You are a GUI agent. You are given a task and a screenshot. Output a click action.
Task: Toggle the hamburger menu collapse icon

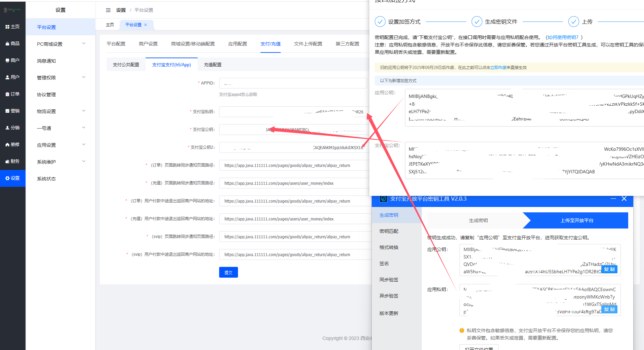click(x=108, y=10)
